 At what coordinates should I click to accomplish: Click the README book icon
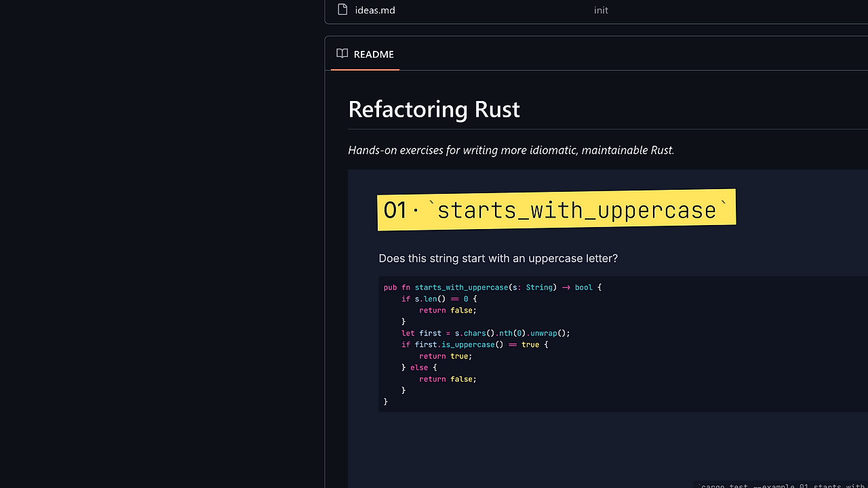pyautogui.click(x=342, y=54)
